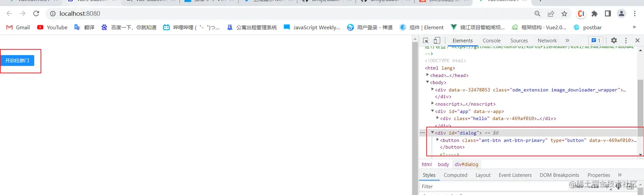This screenshot has height=195, width=644.
Task: Switch to the Network tab
Action: point(547,41)
